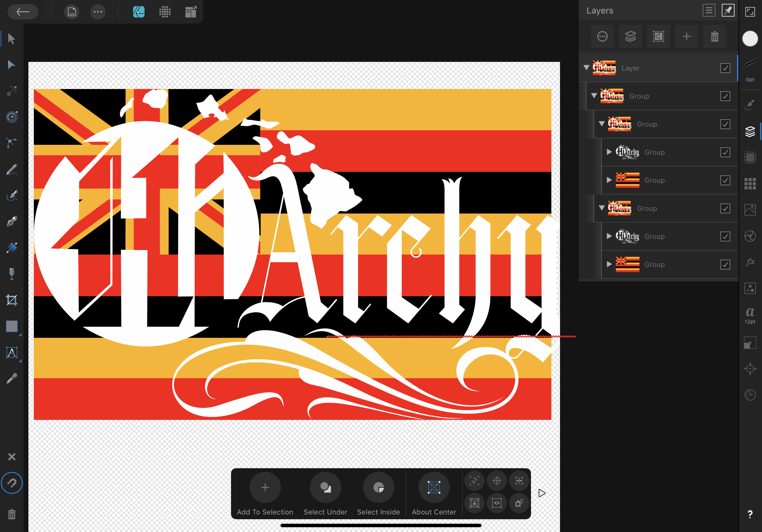762x532 pixels.
Task: Open Layer Options circle-dots button
Action: (602, 36)
